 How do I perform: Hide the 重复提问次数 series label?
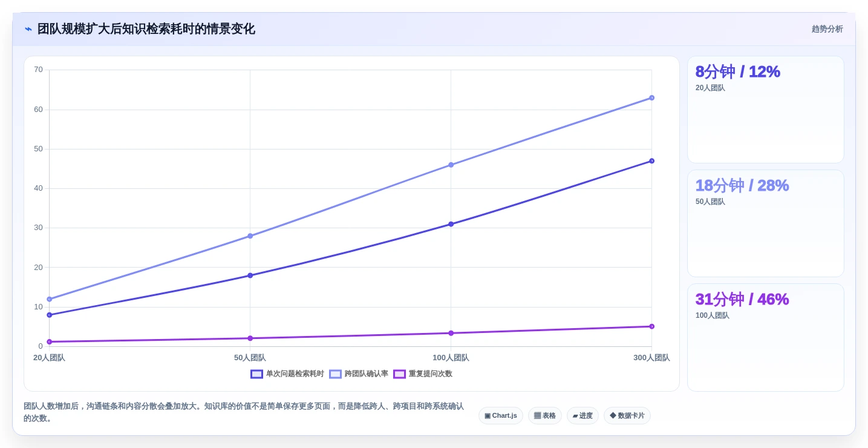[431, 374]
